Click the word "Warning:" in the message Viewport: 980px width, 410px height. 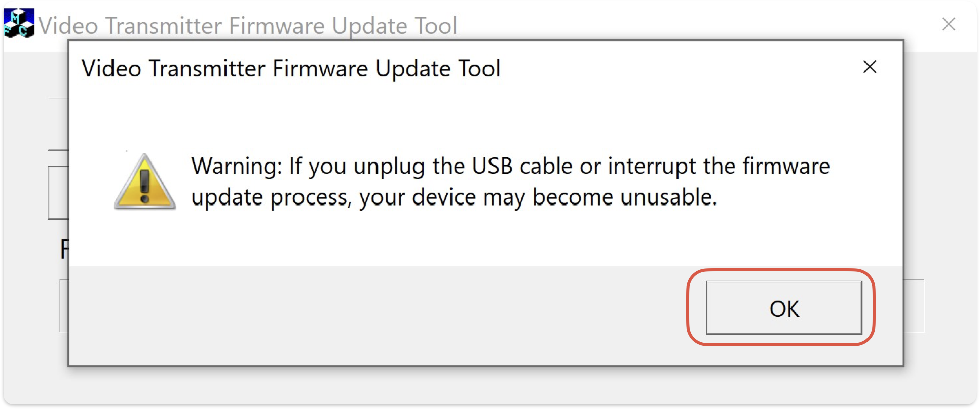point(236,166)
